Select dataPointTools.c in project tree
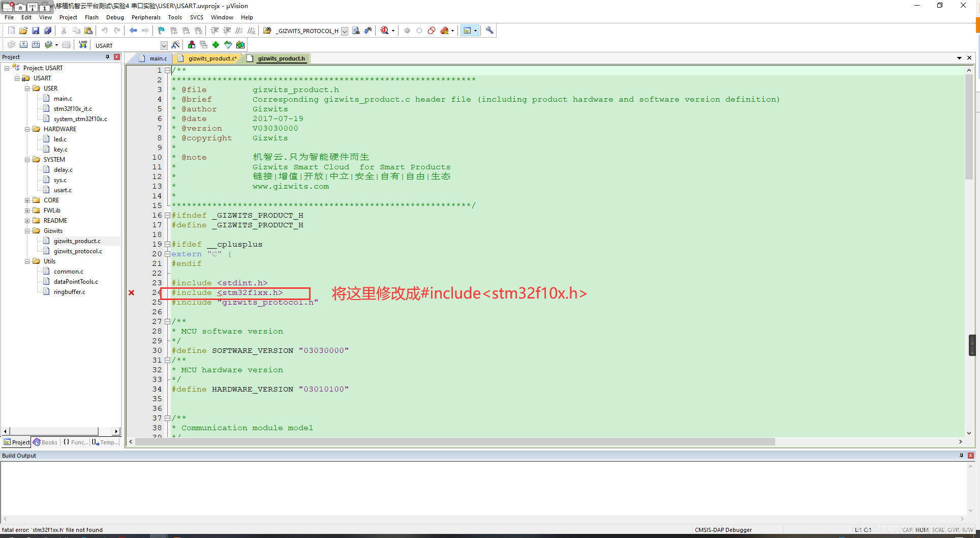This screenshot has height=538, width=980. (76, 282)
